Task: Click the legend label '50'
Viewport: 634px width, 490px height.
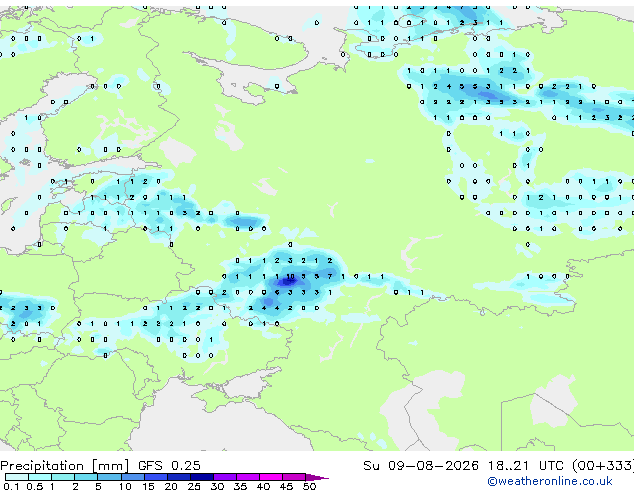Action: point(309,486)
